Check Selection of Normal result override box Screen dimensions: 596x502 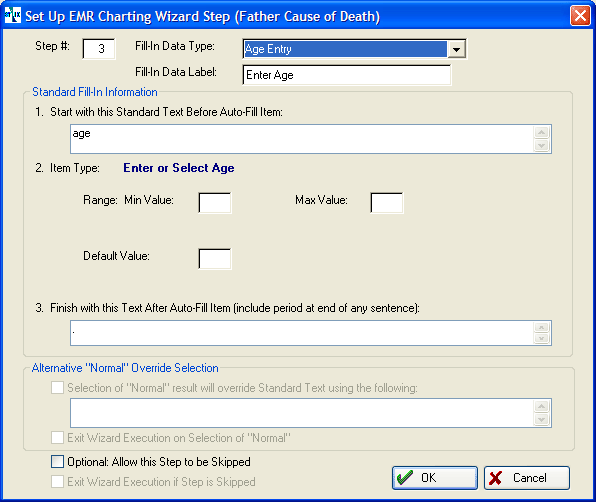57,388
